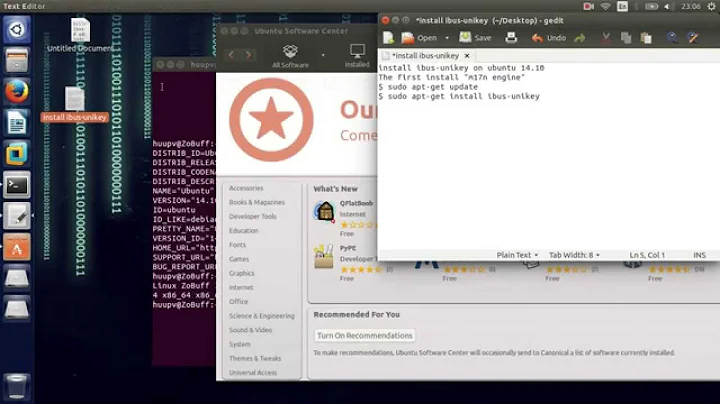
Task: Open sound volume indicator
Action: (x=669, y=6)
